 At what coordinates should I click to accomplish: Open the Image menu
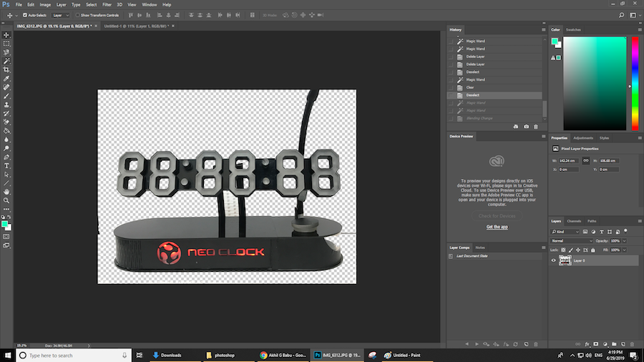45,4
